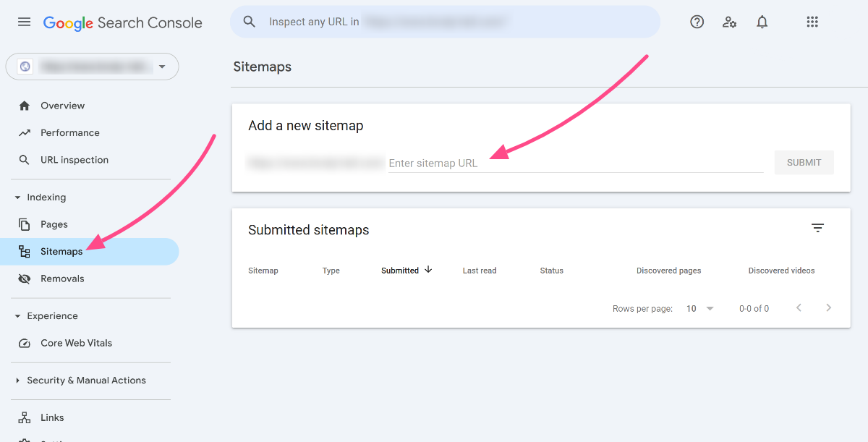The height and width of the screenshot is (442, 868).
Task: Open the notifications bell
Action: point(762,22)
